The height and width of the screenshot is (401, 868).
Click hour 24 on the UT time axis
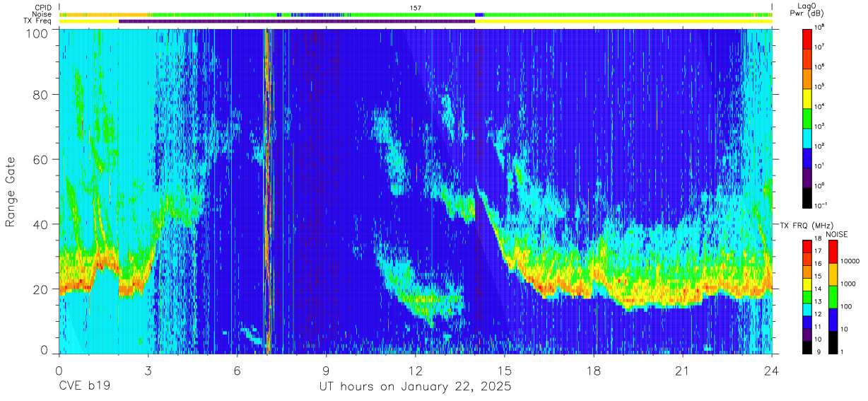coord(772,371)
